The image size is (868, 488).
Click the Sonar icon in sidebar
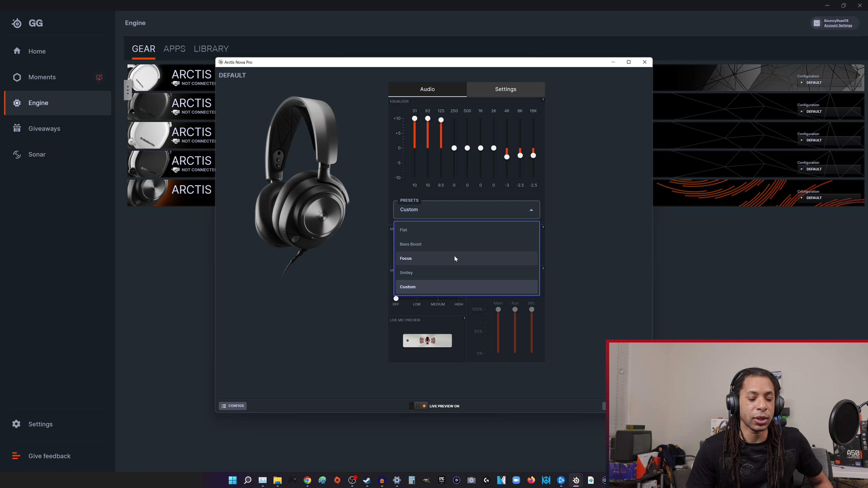[x=17, y=154]
